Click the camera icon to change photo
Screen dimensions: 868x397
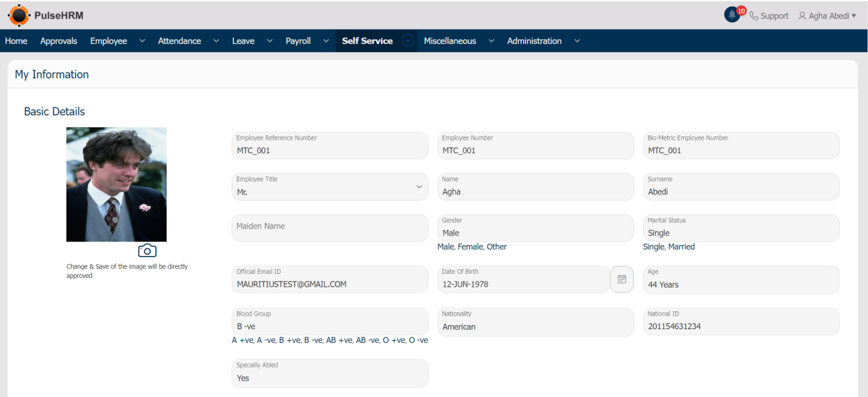[147, 251]
